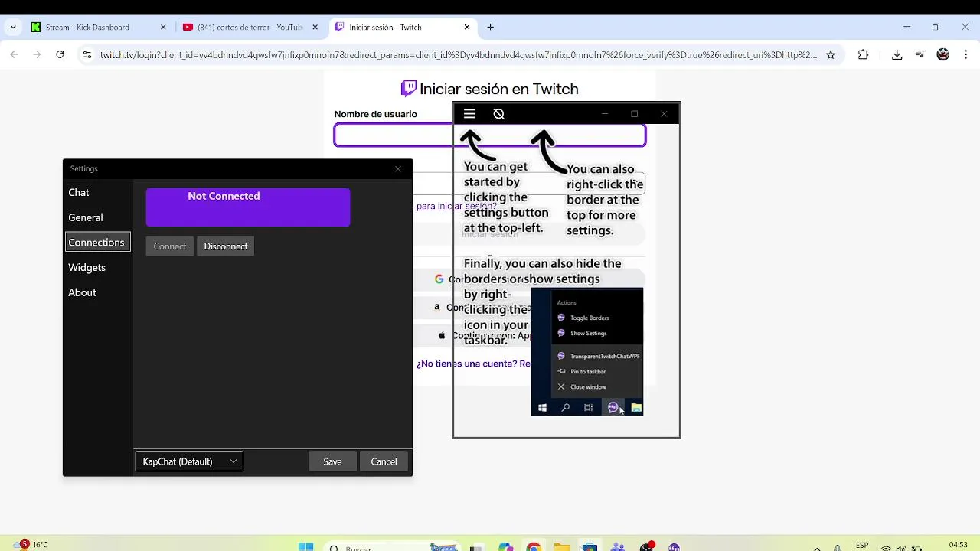Cancel the Settings dialog

point(384,461)
